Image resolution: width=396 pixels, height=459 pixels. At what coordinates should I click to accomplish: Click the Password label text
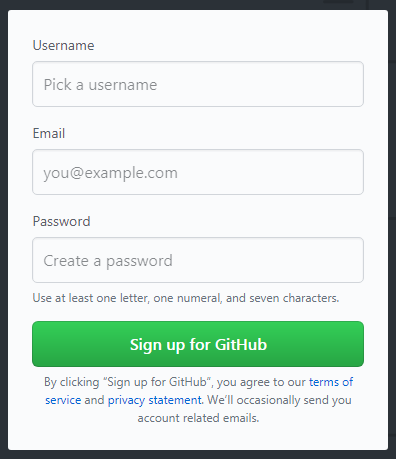point(61,221)
